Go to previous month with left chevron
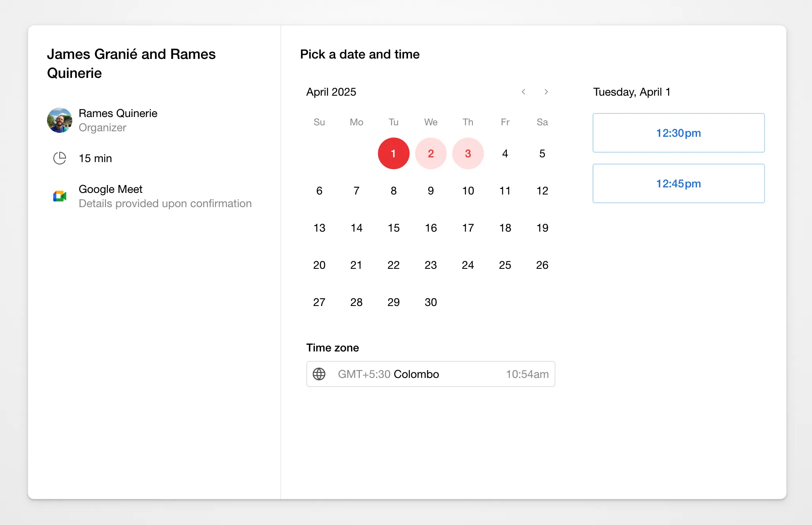The width and height of the screenshot is (812, 525). (523, 92)
